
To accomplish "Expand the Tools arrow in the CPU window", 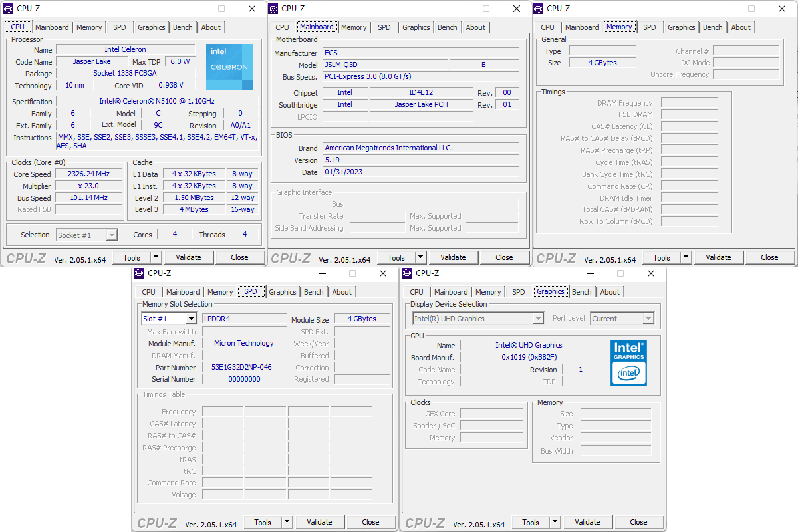I will [x=156, y=257].
